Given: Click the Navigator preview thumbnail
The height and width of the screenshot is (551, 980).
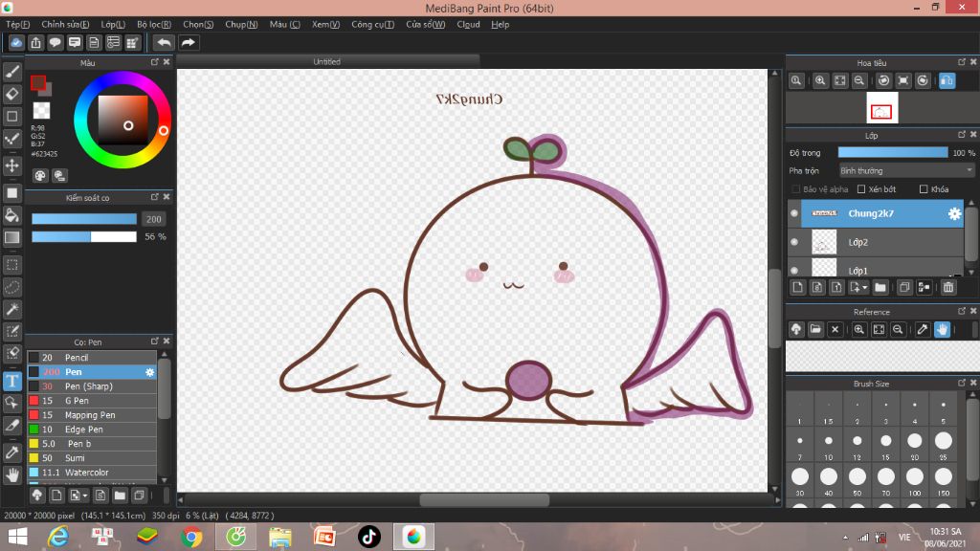Looking at the screenshot, I should pos(881,107).
